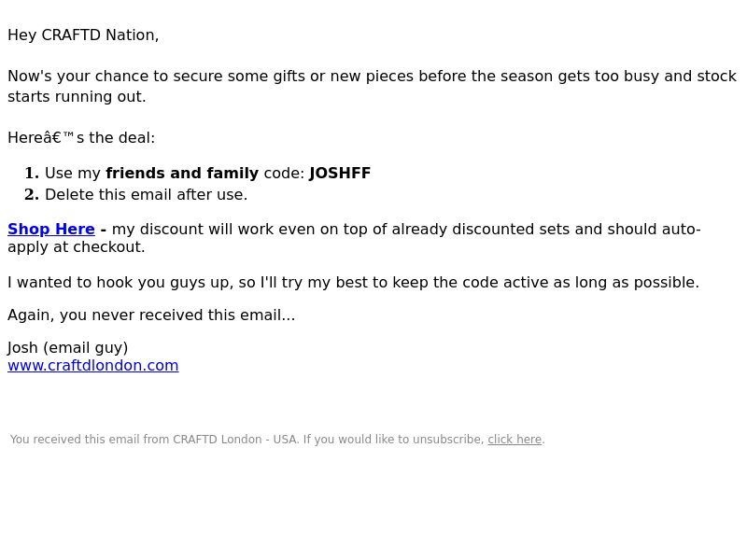The height and width of the screenshot is (560, 747).
Task: Follow the "click here" unsubscribe link
Action: pyautogui.click(x=514, y=439)
